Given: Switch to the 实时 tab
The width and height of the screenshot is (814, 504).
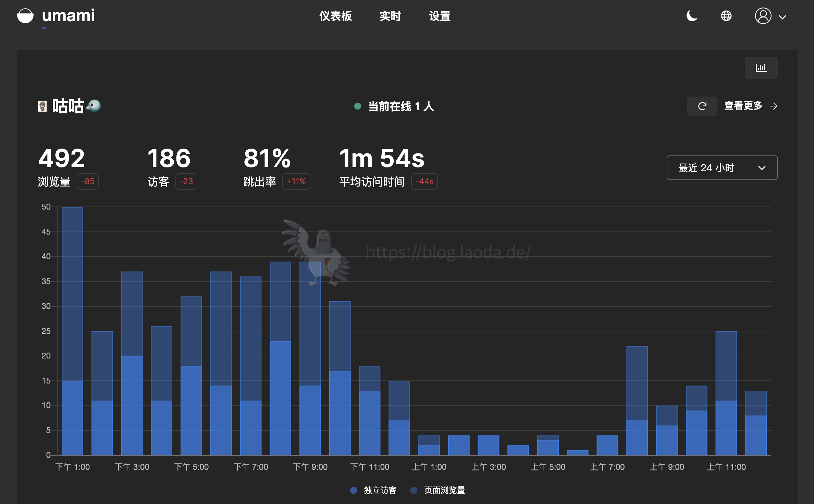Looking at the screenshot, I should point(390,16).
